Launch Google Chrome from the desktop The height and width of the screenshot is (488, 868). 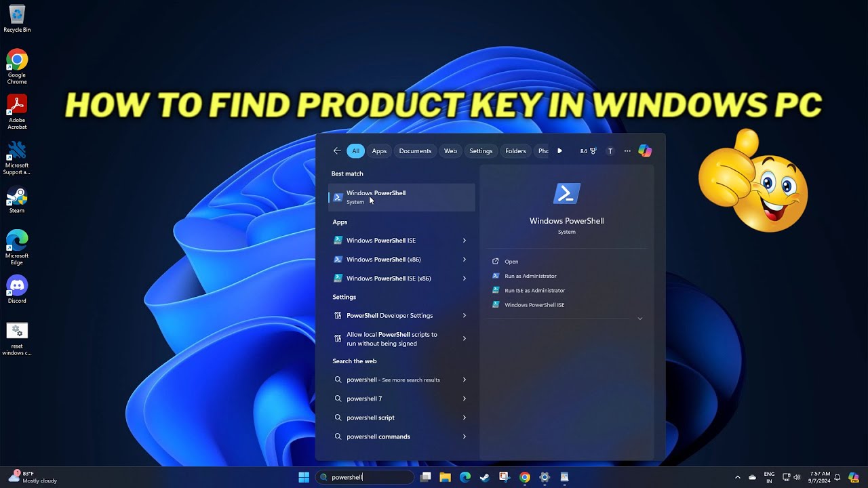[x=17, y=66]
